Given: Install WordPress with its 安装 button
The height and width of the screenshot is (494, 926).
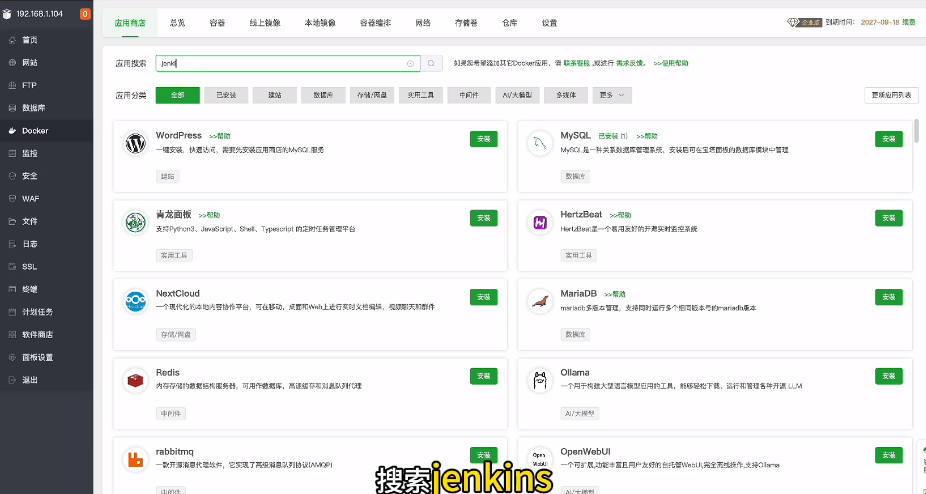Looking at the screenshot, I should (x=484, y=139).
